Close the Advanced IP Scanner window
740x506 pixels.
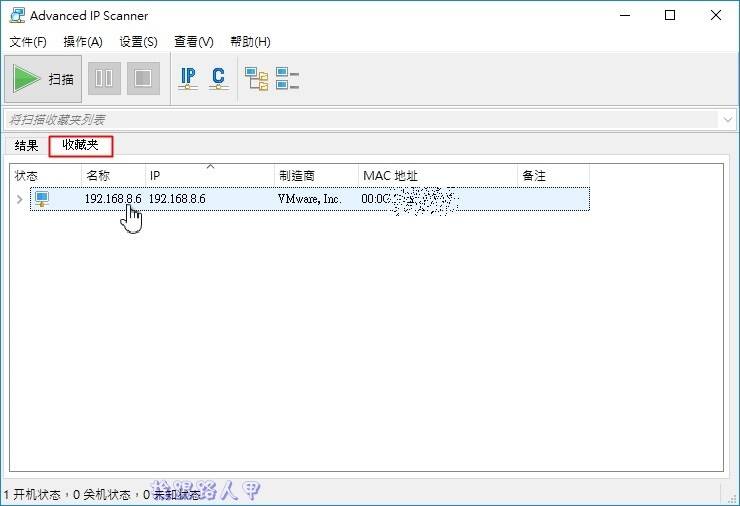715,15
